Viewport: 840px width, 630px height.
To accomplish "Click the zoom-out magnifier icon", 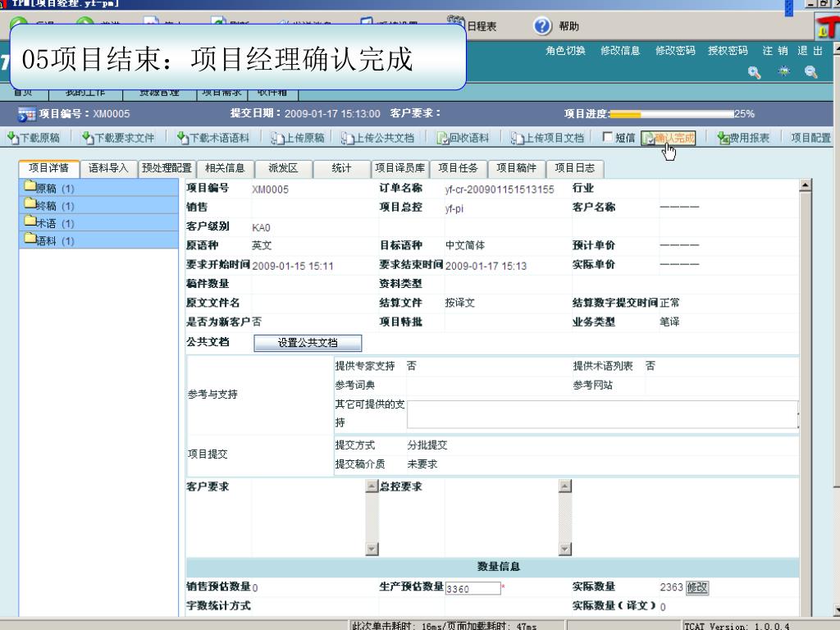I will (811, 72).
